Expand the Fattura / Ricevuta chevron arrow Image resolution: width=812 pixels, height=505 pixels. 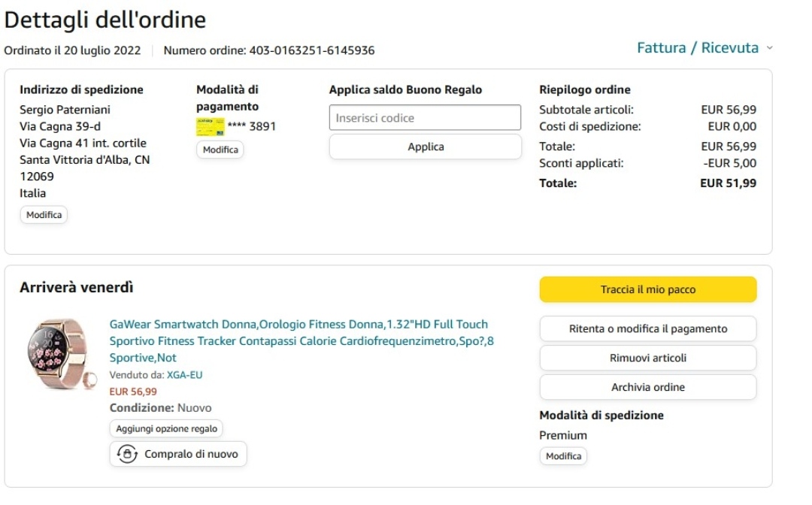[769, 48]
